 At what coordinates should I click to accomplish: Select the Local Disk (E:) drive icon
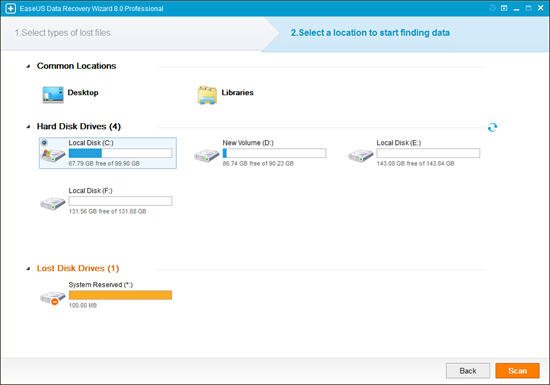(361, 155)
